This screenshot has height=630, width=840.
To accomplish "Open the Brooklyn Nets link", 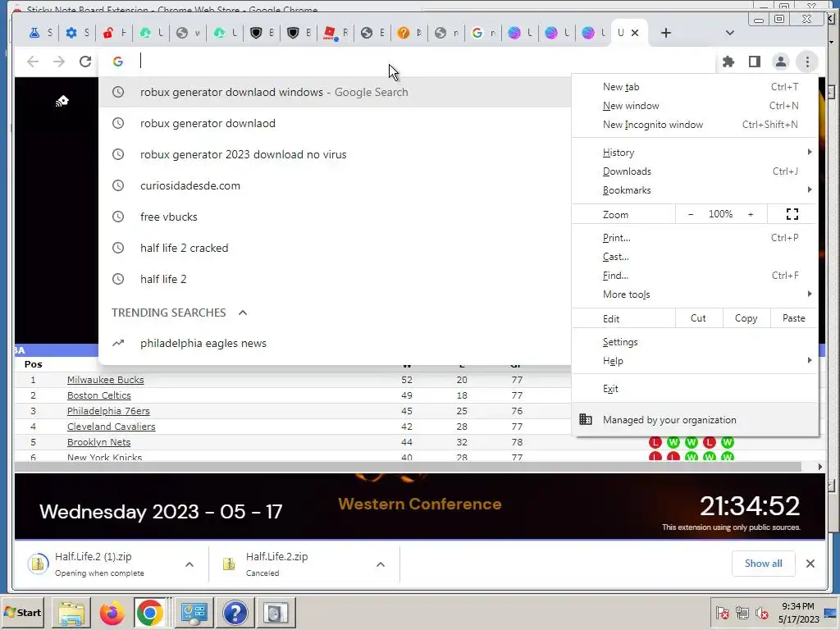I will coord(98,442).
